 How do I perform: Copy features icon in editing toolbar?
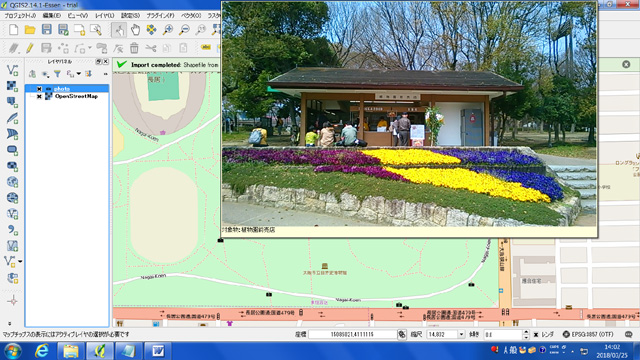pos(167,48)
